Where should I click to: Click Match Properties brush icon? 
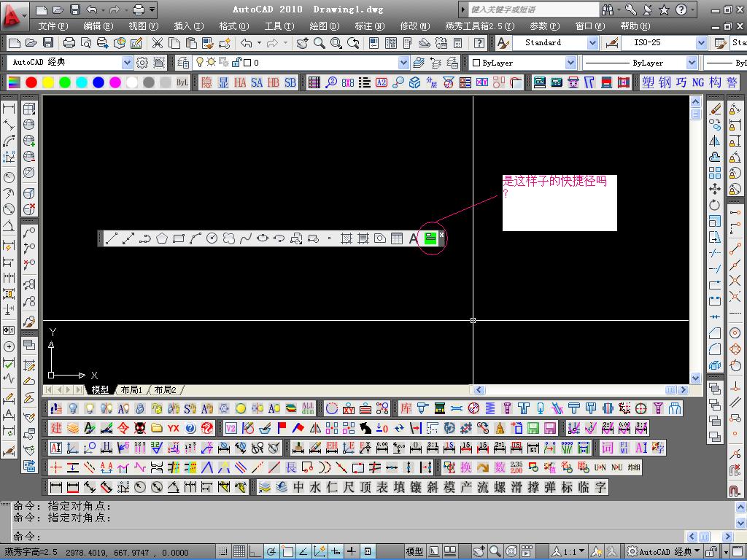pos(208,43)
